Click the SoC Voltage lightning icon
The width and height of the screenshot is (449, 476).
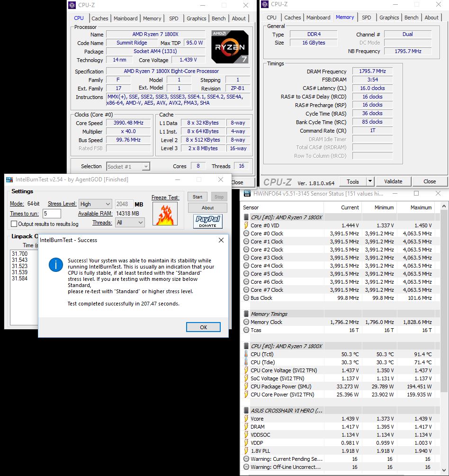246,378
